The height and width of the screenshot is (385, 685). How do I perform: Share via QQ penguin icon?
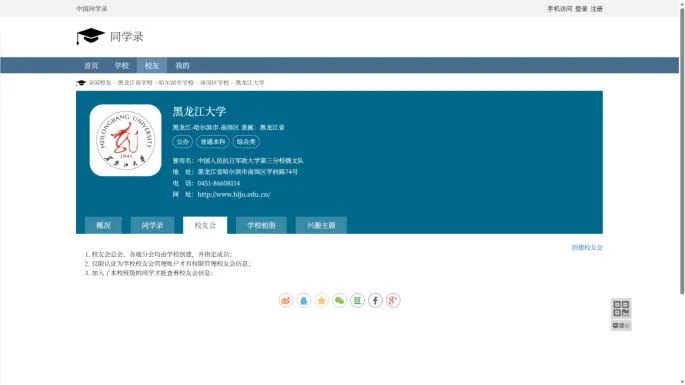(x=304, y=300)
